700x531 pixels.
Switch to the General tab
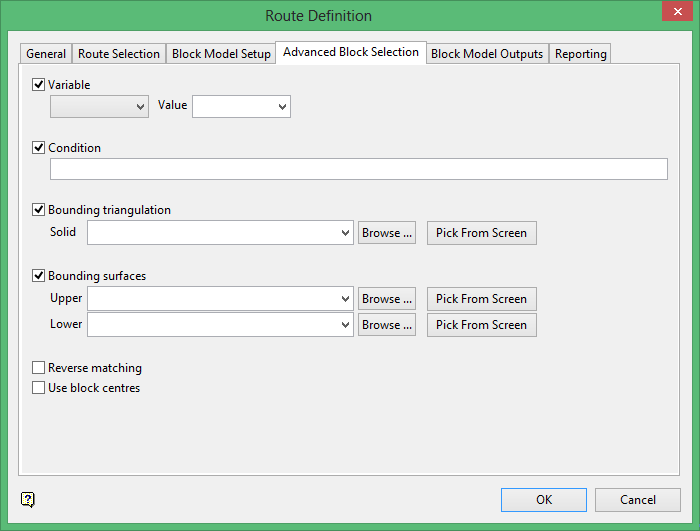[46, 54]
